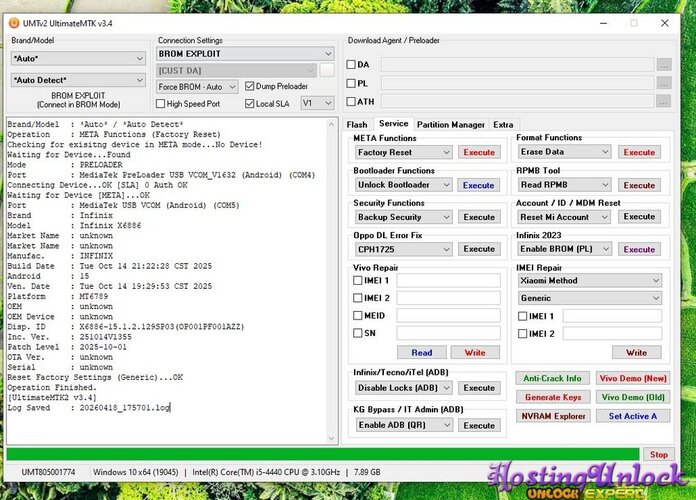Click the IMEI Repair Write button

(637, 353)
